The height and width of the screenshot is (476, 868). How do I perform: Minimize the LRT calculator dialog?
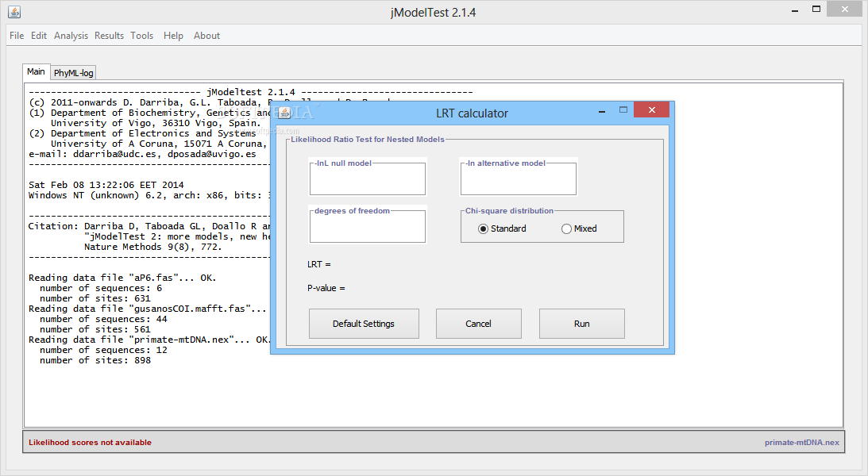coord(602,112)
